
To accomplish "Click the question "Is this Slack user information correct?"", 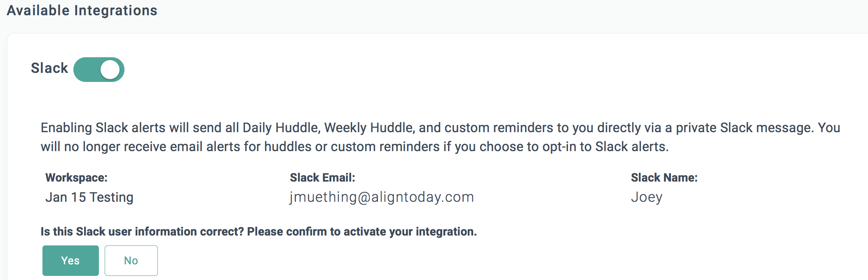I will [x=143, y=232].
